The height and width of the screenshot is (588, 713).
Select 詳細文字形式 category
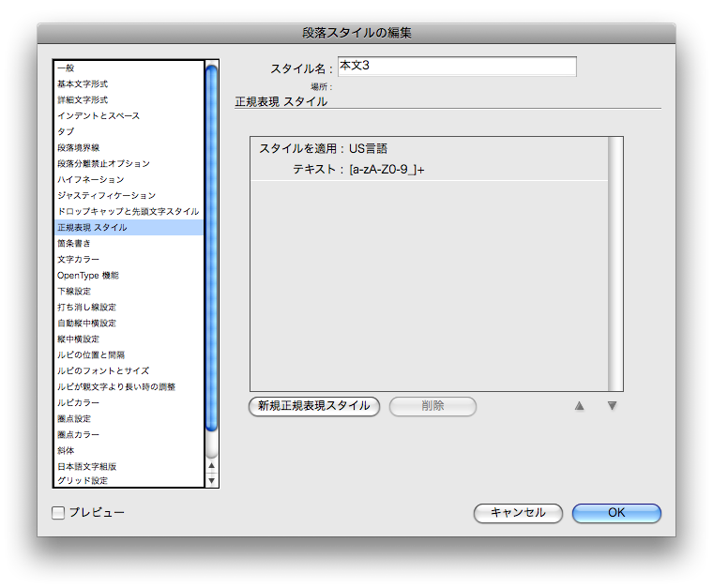pyautogui.click(x=129, y=100)
